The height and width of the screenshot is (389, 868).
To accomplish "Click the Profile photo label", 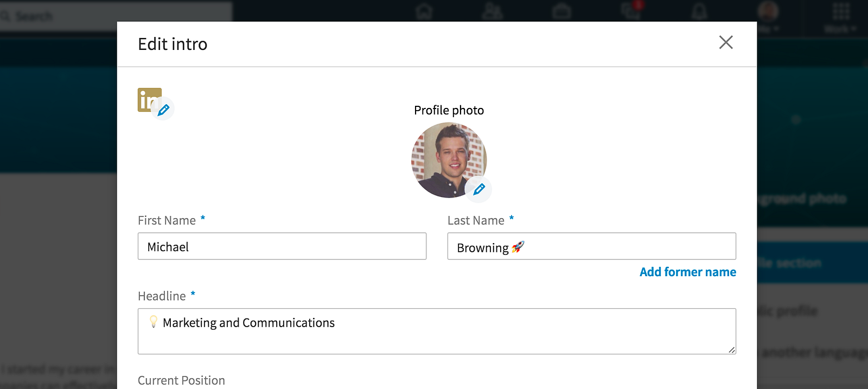I will (449, 110).
